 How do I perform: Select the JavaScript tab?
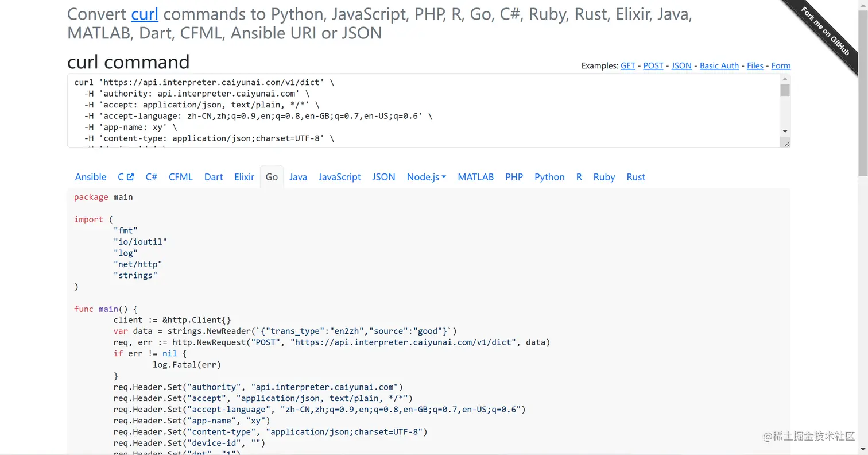click(339, 177)
